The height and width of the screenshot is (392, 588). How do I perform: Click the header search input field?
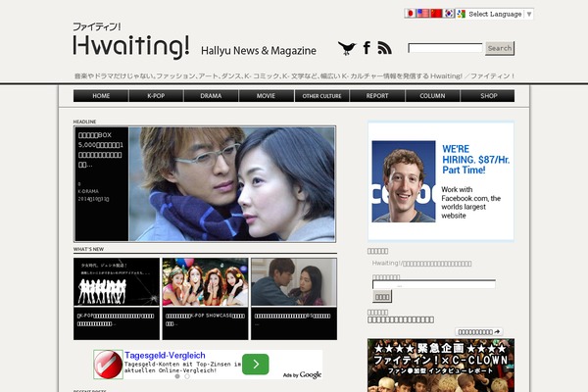click(x=445, y=48)
